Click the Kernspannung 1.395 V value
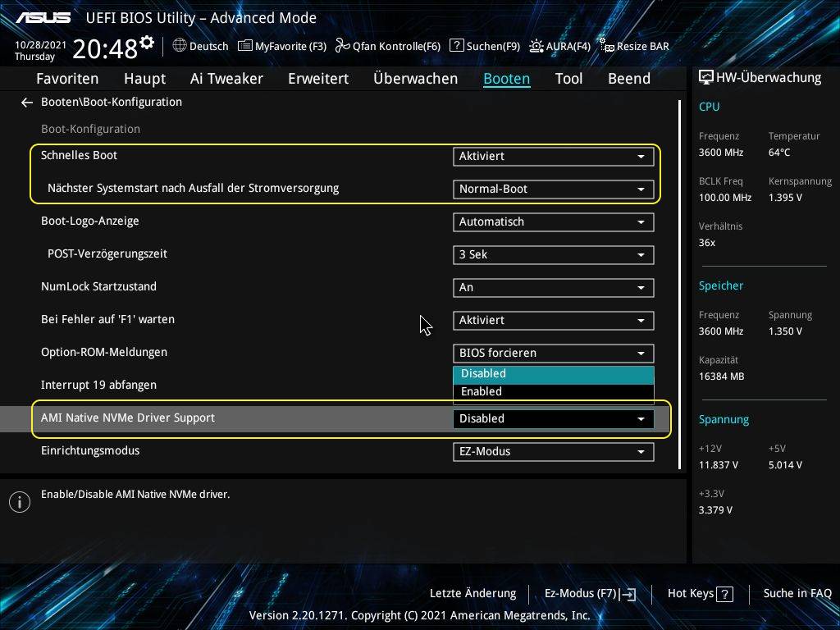Viewport: 840px width, 630px height. point(785,198)
